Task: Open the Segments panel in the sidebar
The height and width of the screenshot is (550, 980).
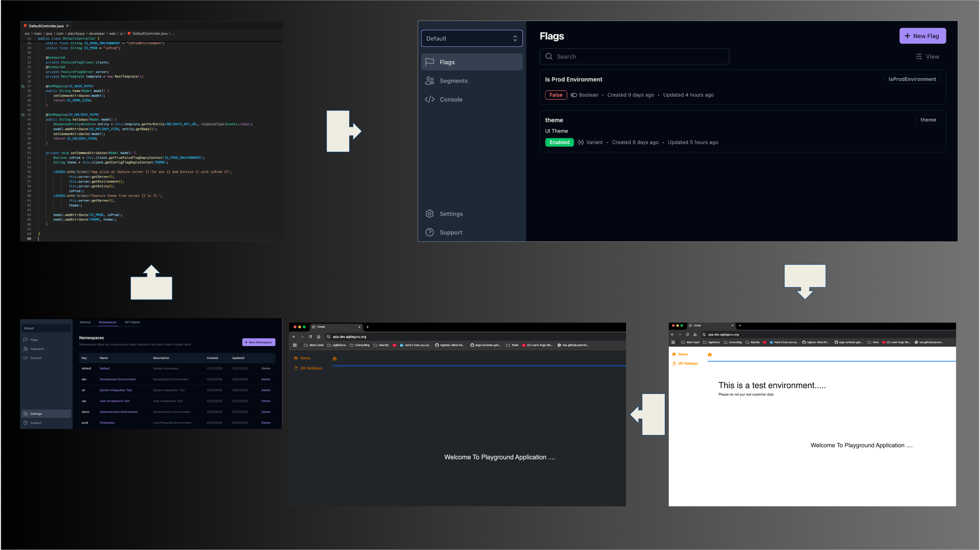Action: pos(429,80)
